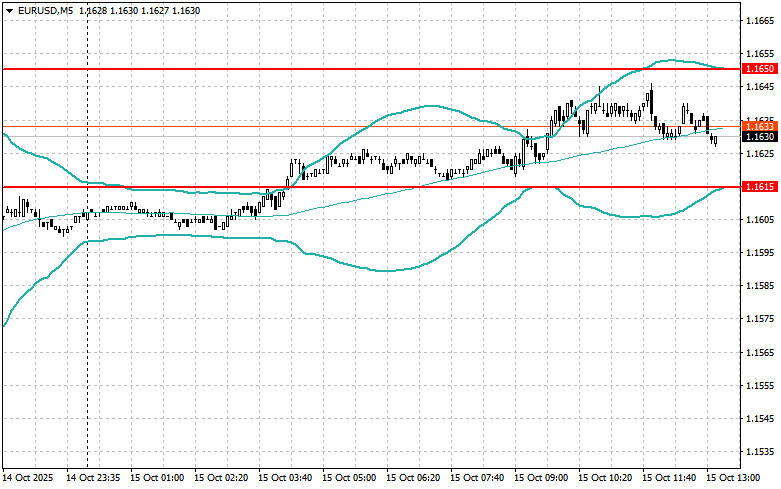The height and width of the screenshot is (489, 781).
Task: Click the 15 Oct 03:40 time label
Action: pyautogui.click(x=285, y=478)
